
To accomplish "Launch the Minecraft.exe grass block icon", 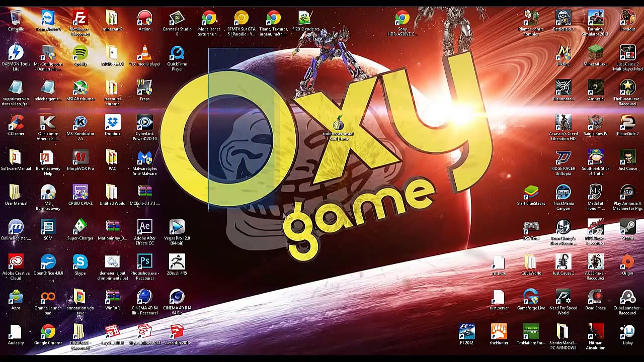I will point(595,53).
